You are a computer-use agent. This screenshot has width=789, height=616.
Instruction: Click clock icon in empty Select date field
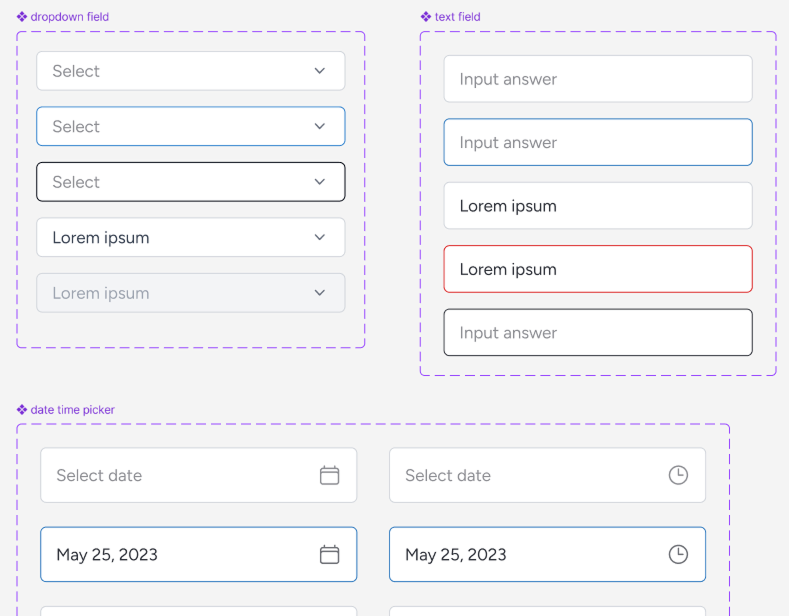(678, 475)
